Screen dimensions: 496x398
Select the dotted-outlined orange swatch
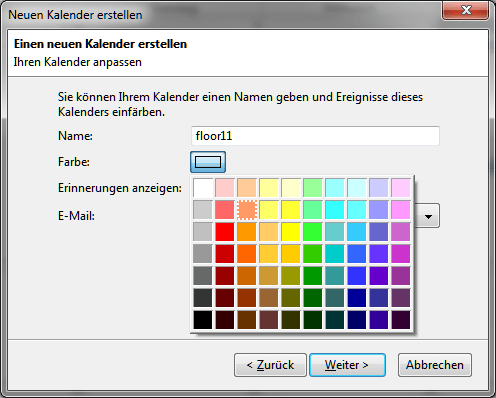pos(247,210)
